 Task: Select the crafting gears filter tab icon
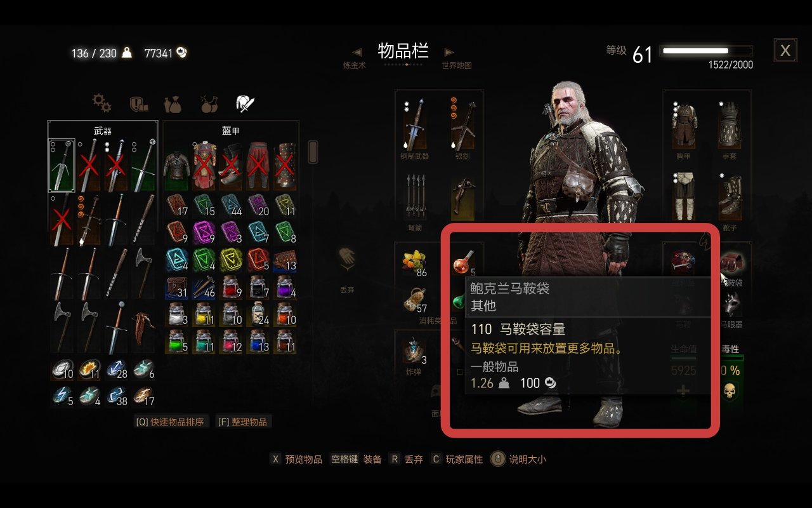point(101,102)
